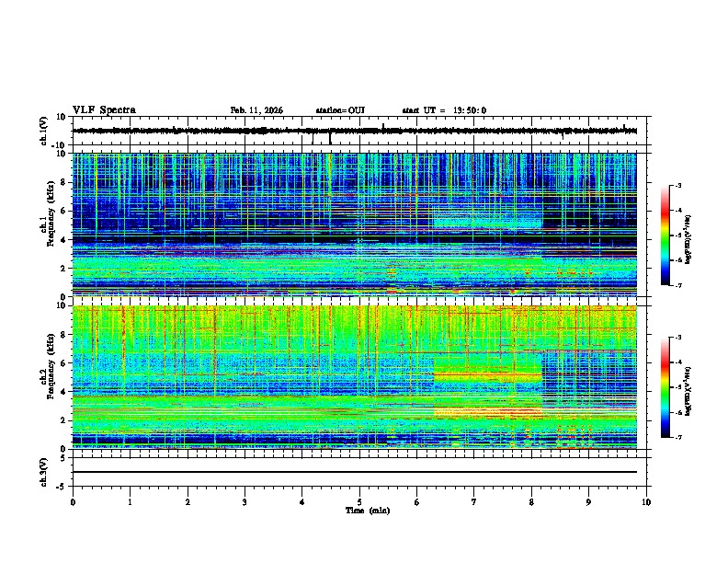Click the "4" kHz tick on ch.1 frequency axis
728x563 pixels.
coord(64,240)
